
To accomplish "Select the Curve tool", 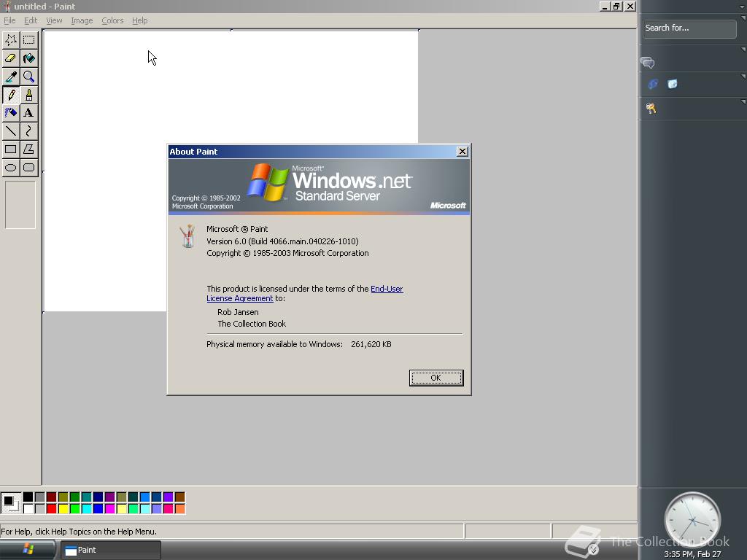I will click(x=29, y=131).
